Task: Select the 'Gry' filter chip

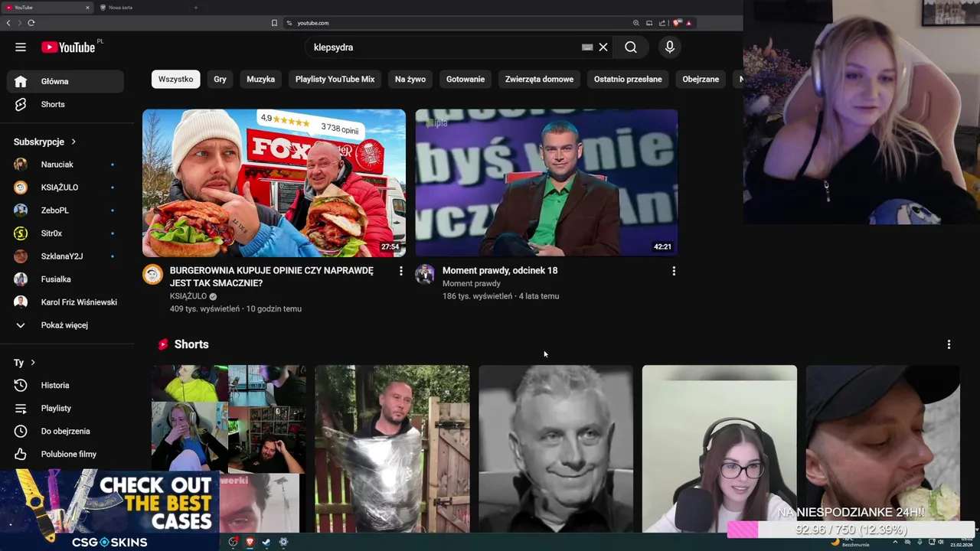Action: (x=220, y=79)
